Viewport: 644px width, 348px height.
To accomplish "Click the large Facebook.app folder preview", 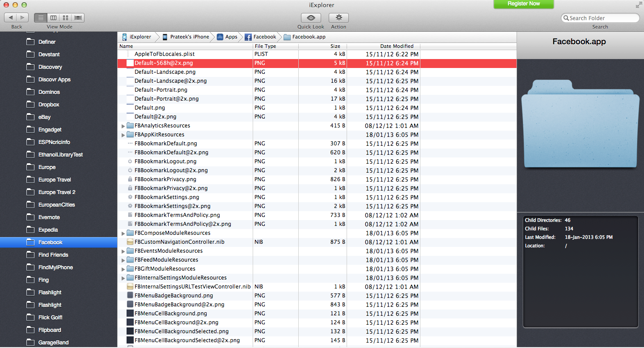I will [x=580, y=124].
